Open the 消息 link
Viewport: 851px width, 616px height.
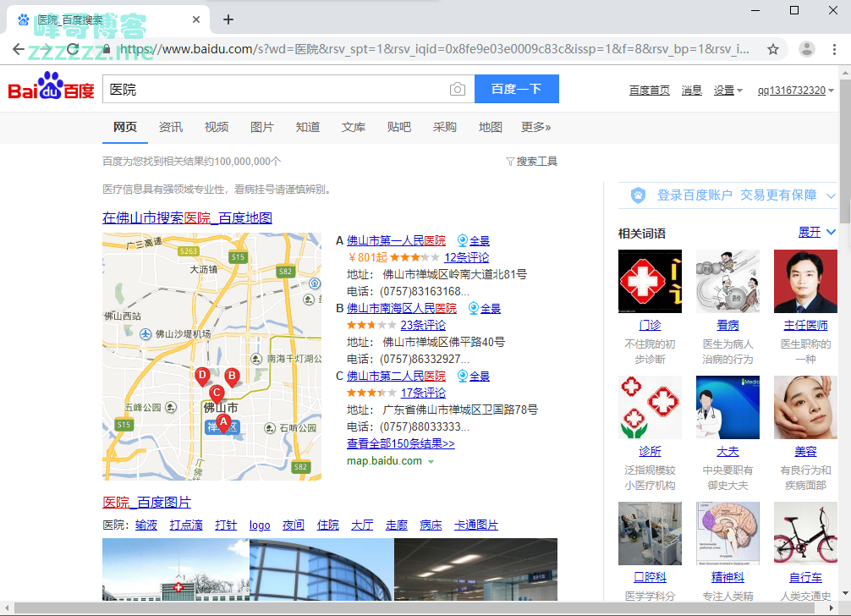coord(691,90)
